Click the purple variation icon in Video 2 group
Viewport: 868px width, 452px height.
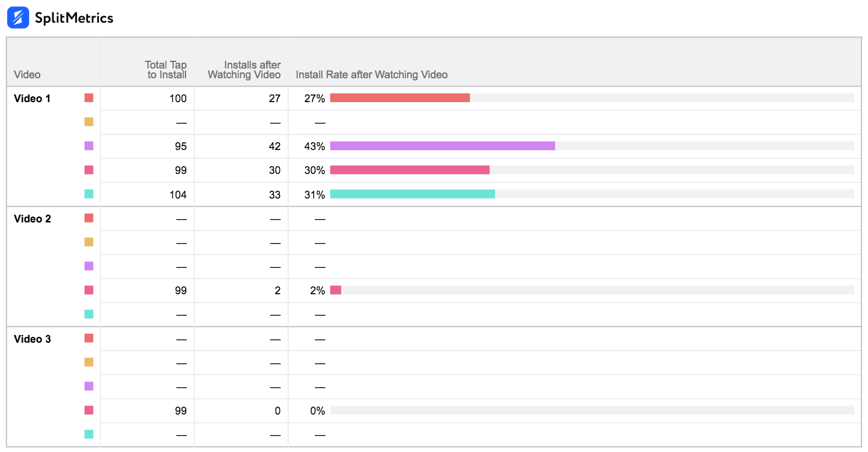tap(90, 266)
